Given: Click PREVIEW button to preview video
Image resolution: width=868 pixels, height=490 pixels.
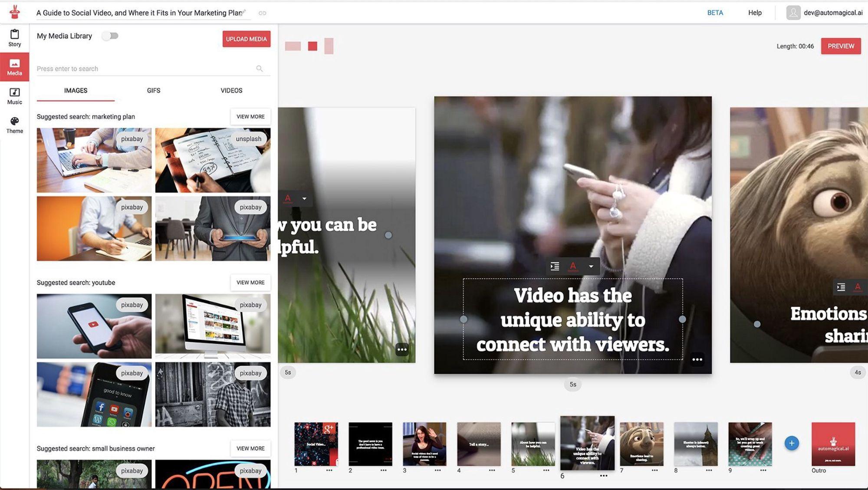Looking at the screenshot, I should [841, 46].
